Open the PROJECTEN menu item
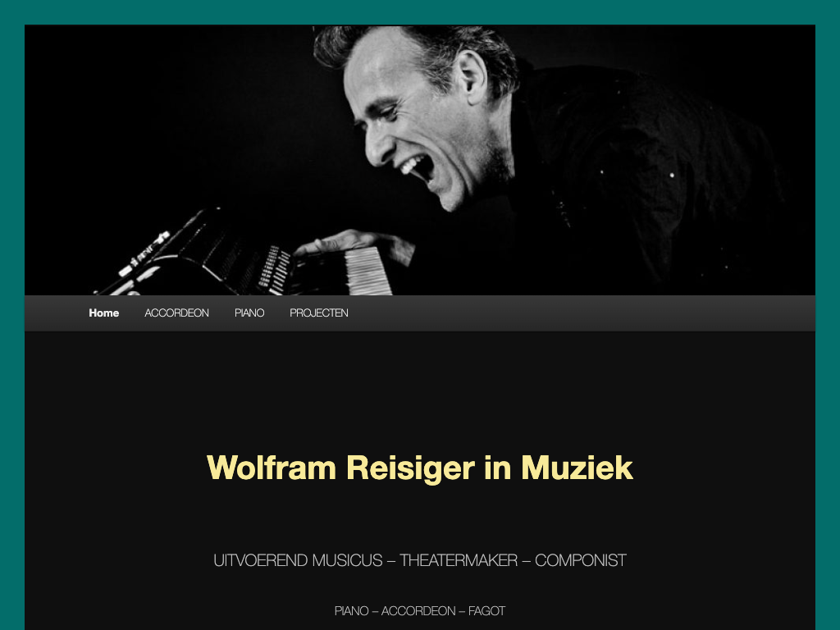The image size is (840, 630). click(319, 313)
